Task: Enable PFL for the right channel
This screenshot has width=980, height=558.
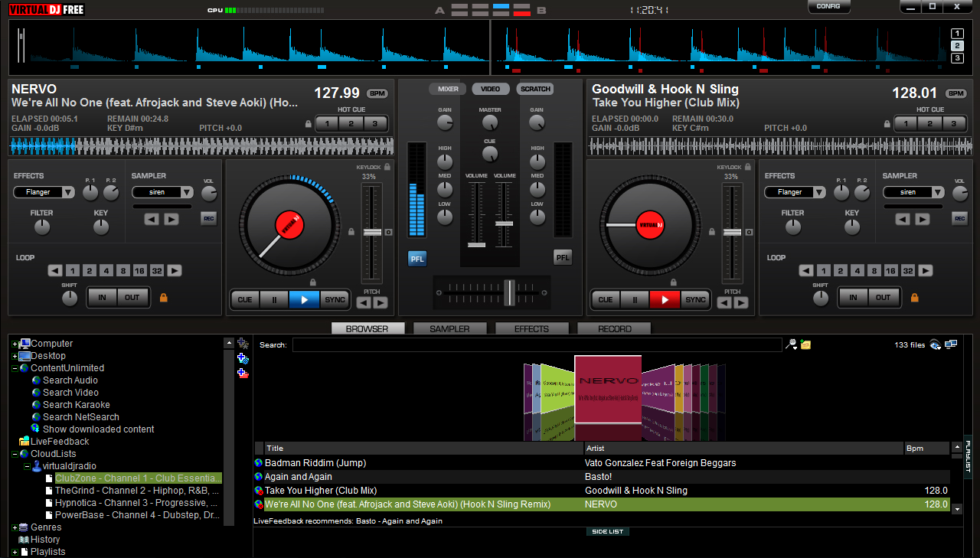Action: 563,258
